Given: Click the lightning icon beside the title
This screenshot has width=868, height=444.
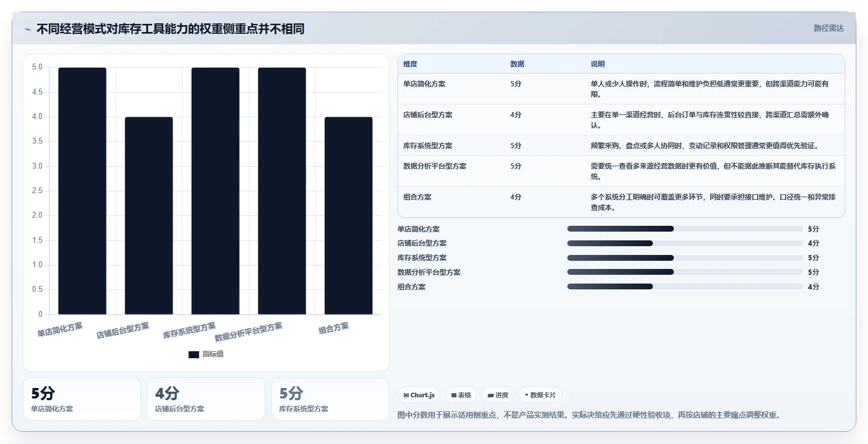Looking at the screenshot, I should tap(27, 29).
